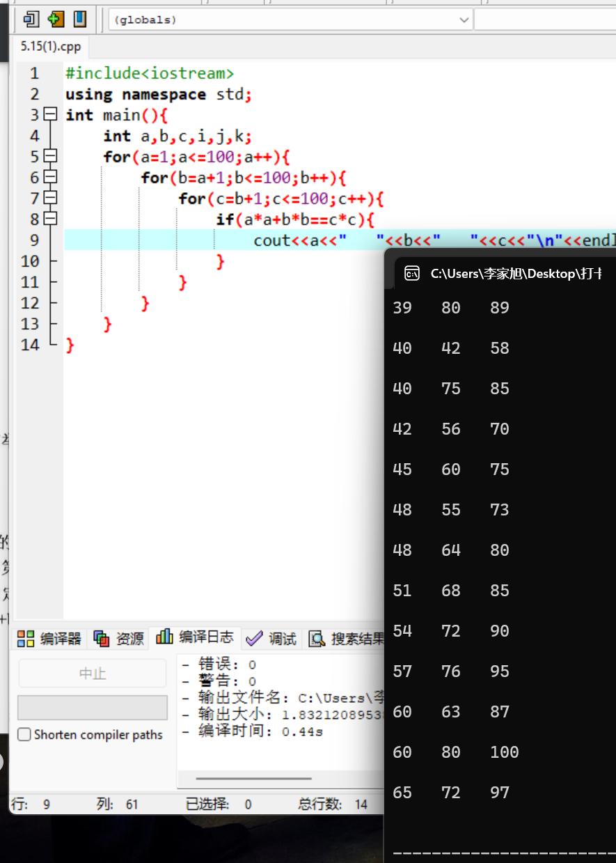
Task: Click line number 9 in the gutter
Action: coord(35,240)
